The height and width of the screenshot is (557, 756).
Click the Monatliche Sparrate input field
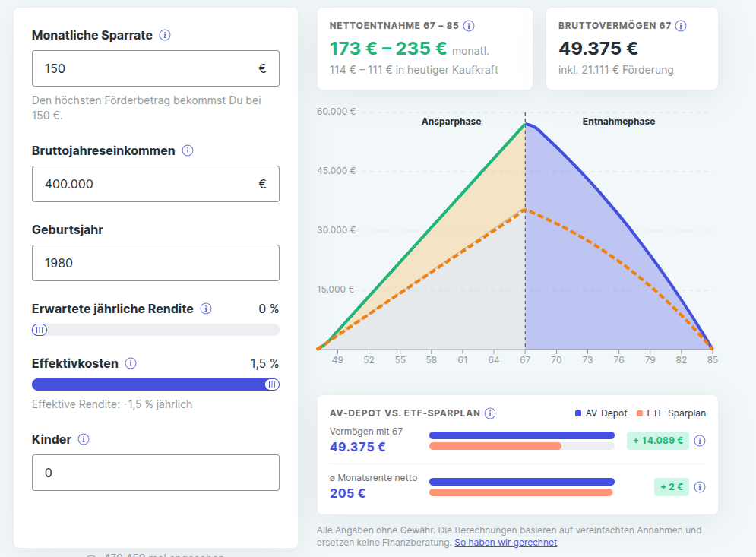156,68
